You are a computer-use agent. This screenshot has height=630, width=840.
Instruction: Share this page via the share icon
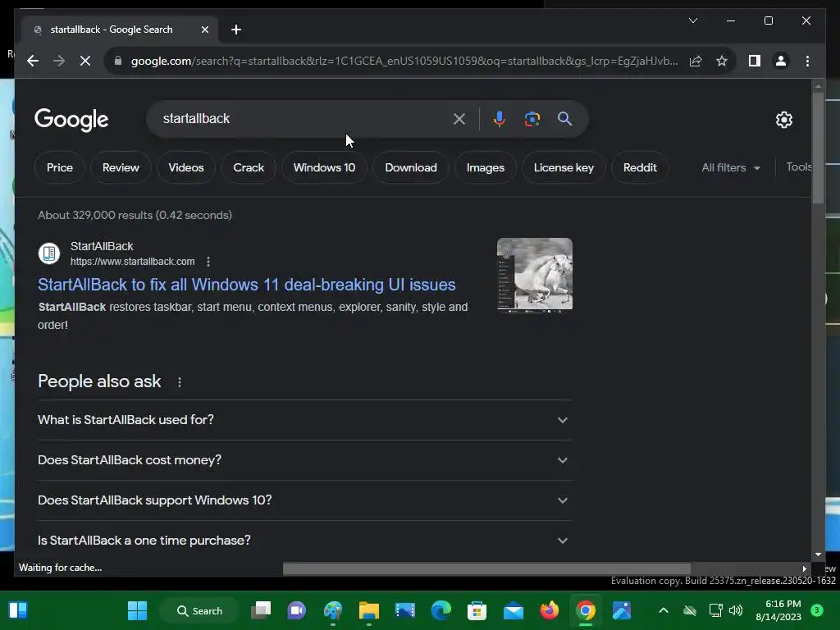[696, 61]
